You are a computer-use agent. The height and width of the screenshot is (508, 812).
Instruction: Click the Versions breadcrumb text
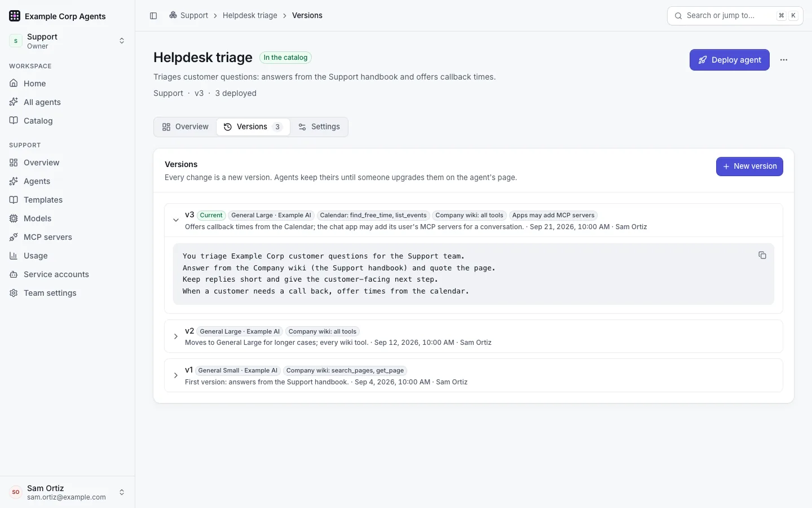pyautogui.click(x=307, y=15)
